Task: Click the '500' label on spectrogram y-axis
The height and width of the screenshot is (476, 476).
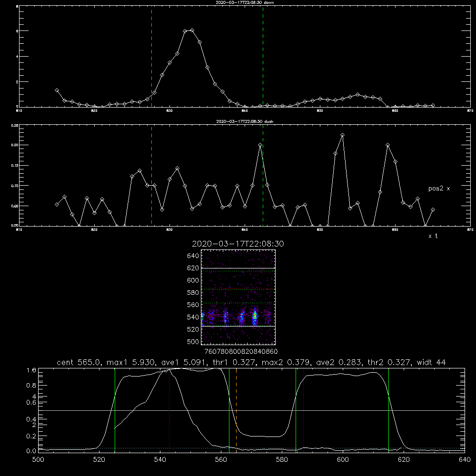Action: tap(193, 341)
